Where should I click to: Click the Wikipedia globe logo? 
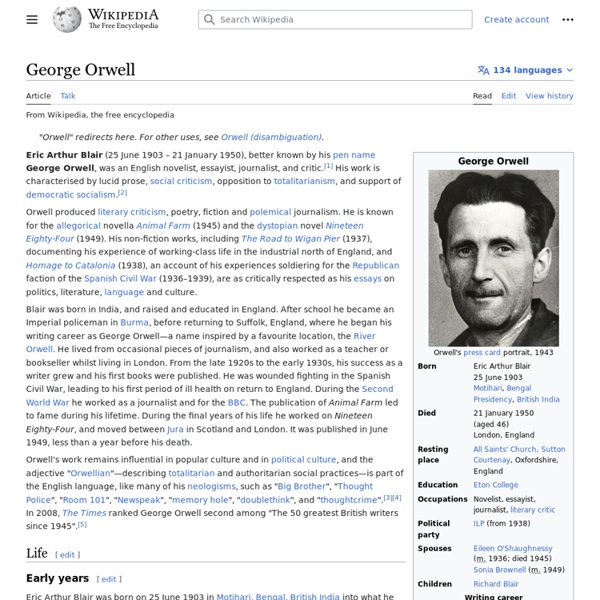click(x=67, y=19)
